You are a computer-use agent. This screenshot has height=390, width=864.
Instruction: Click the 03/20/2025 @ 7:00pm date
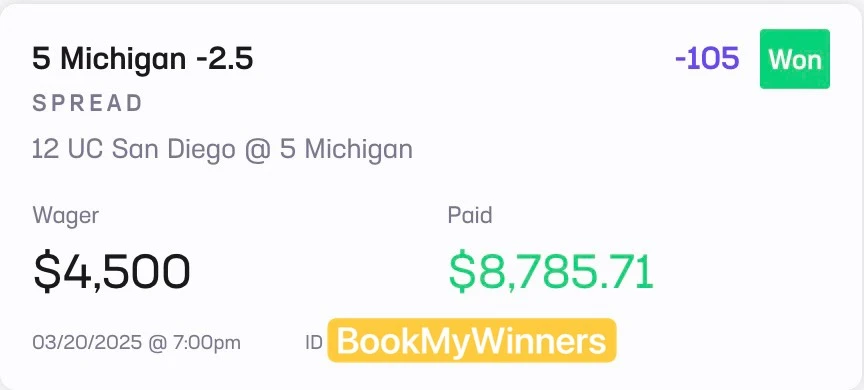137,343
